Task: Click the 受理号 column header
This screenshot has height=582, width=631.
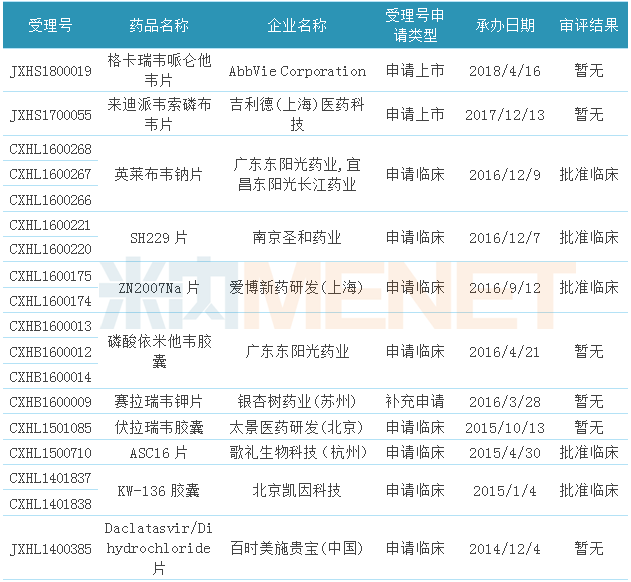Action: click(x=50, y=26)
